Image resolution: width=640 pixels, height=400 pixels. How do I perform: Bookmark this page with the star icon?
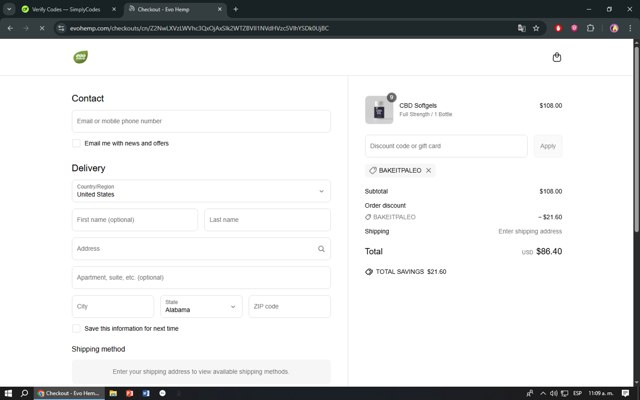click(536, 28)
